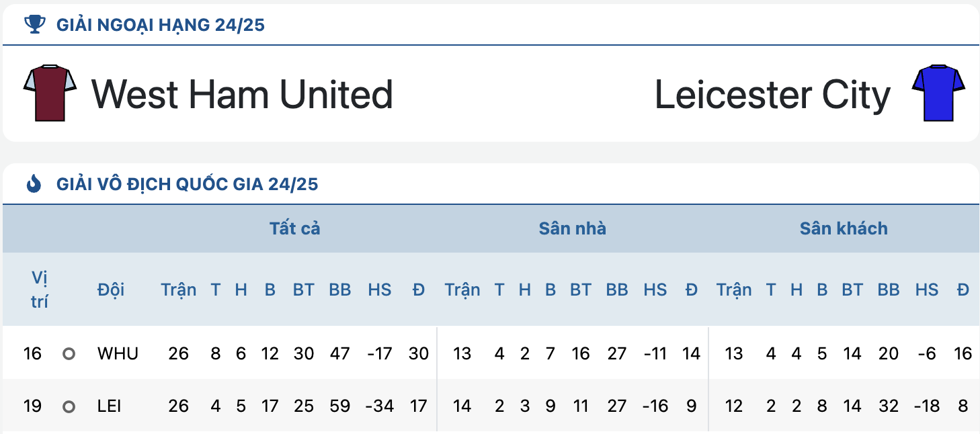Viewport: 980px width, 434px height.
Task: Click the WHU team abbreviation in the table
Action: click(x=118, y=353)
